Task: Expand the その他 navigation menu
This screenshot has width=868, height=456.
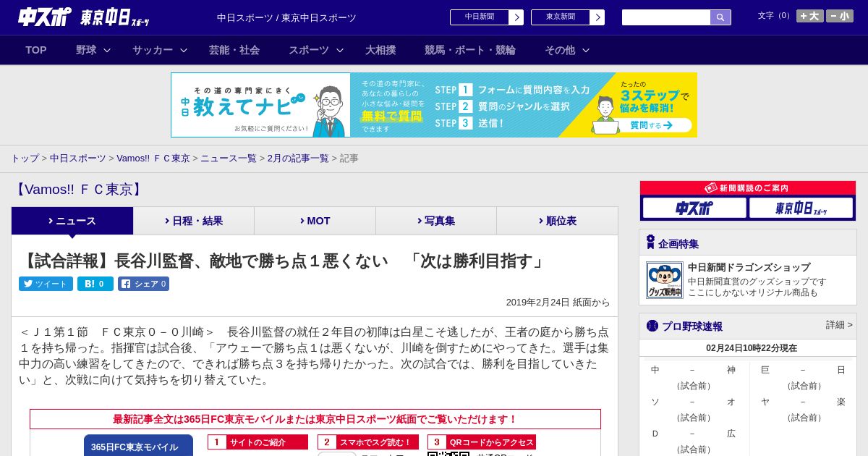Action: pos(567,50)
